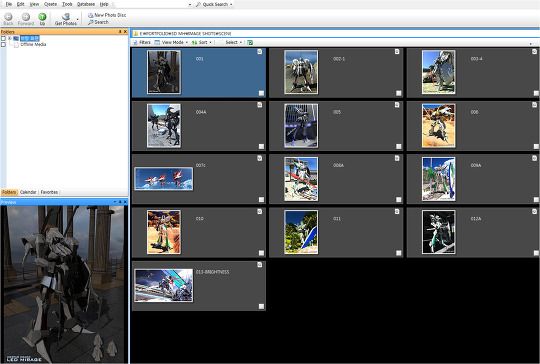Tick the tag checkbox on tile 011

click(x=399, y=253)
